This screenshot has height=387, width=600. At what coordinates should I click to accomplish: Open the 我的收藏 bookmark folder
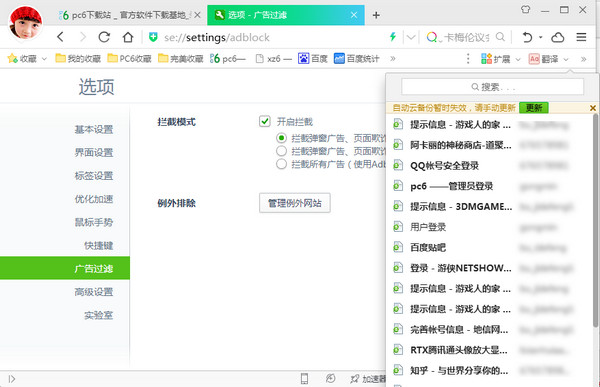[78, 59]
